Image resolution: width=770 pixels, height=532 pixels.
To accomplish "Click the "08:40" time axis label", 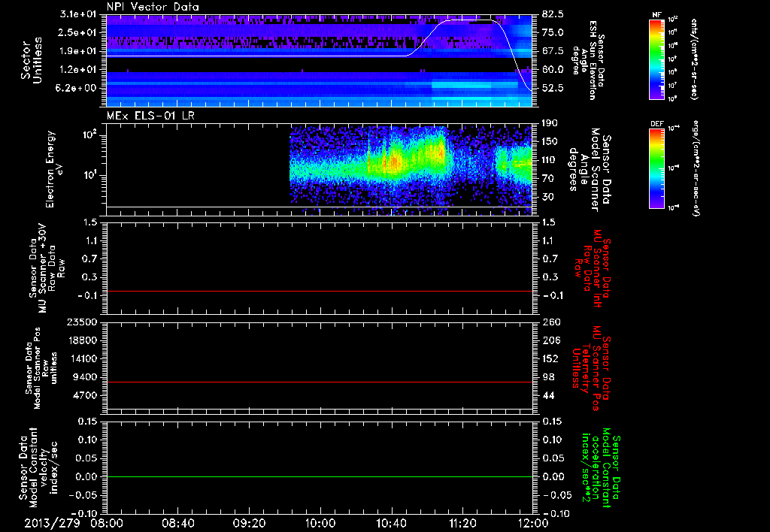I will [x=178, y=523].
